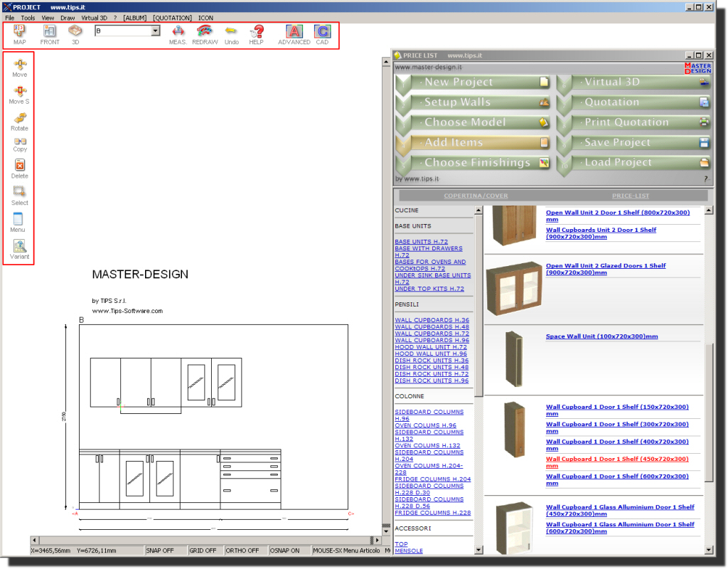Click the product list vertical scrollbar
728x569 pixels.
709,380
